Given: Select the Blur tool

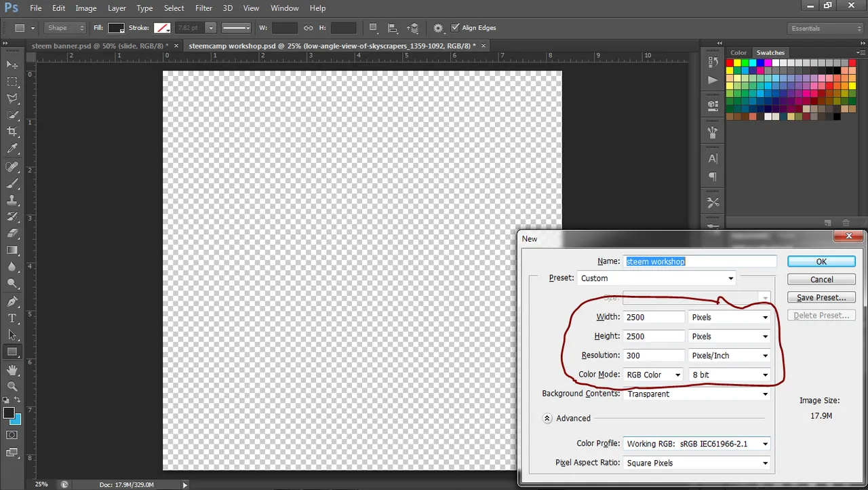Looking at the screenshot, I should [x=12, y=267].
